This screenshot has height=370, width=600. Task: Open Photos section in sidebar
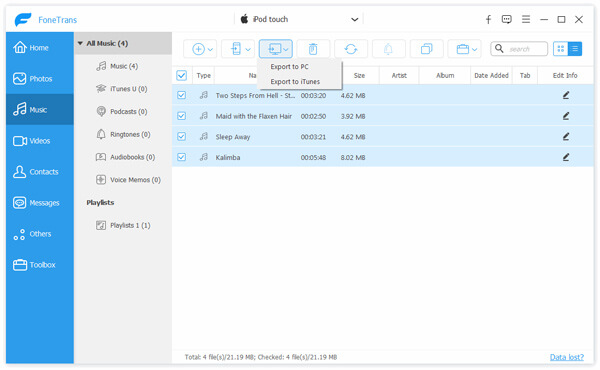pos(40,79)
